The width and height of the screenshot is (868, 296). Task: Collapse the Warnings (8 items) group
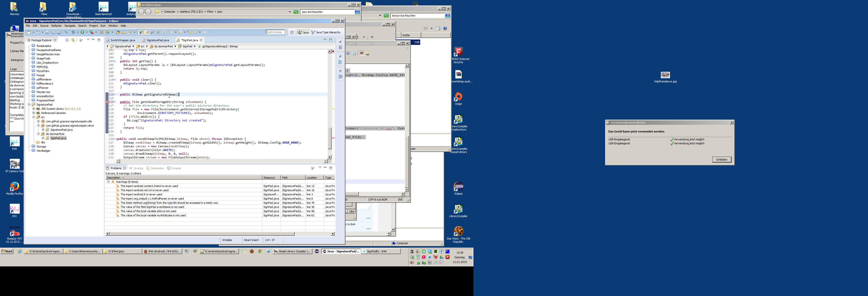(108, 182)
